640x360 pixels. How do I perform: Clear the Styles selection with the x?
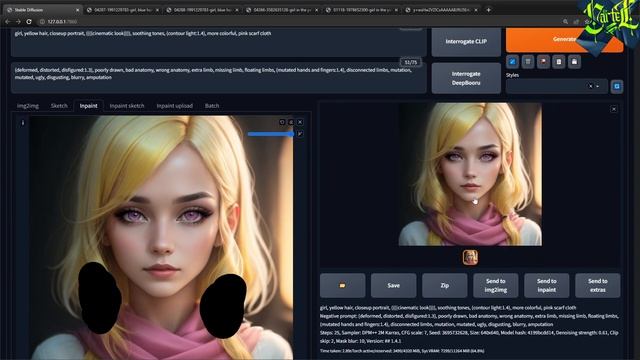(590, 87)
